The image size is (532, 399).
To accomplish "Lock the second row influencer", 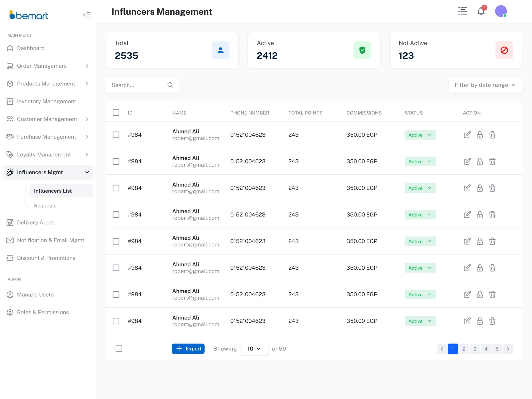I will pos(480,161).
